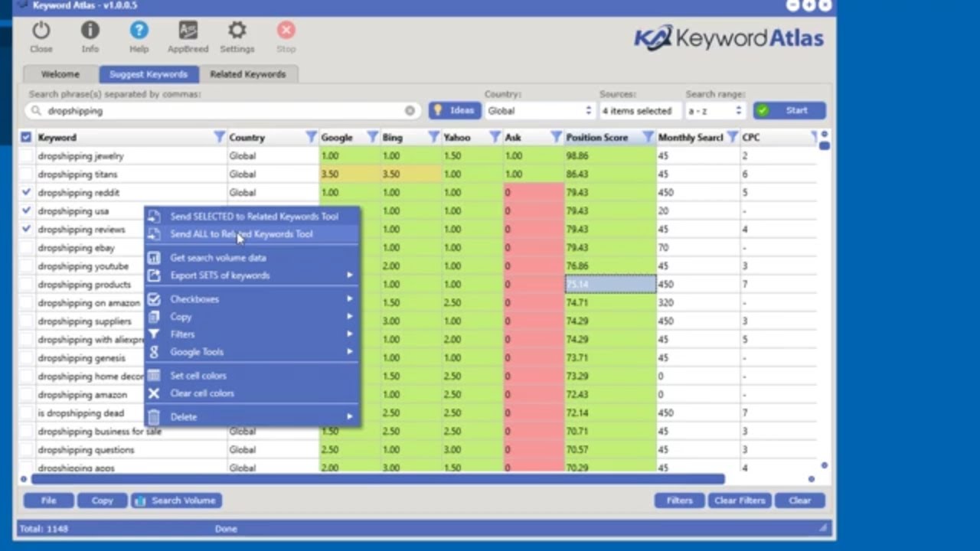Click the Close power icon in toolbar
Screen dimensions: 980x551
(x=41, y=31)
